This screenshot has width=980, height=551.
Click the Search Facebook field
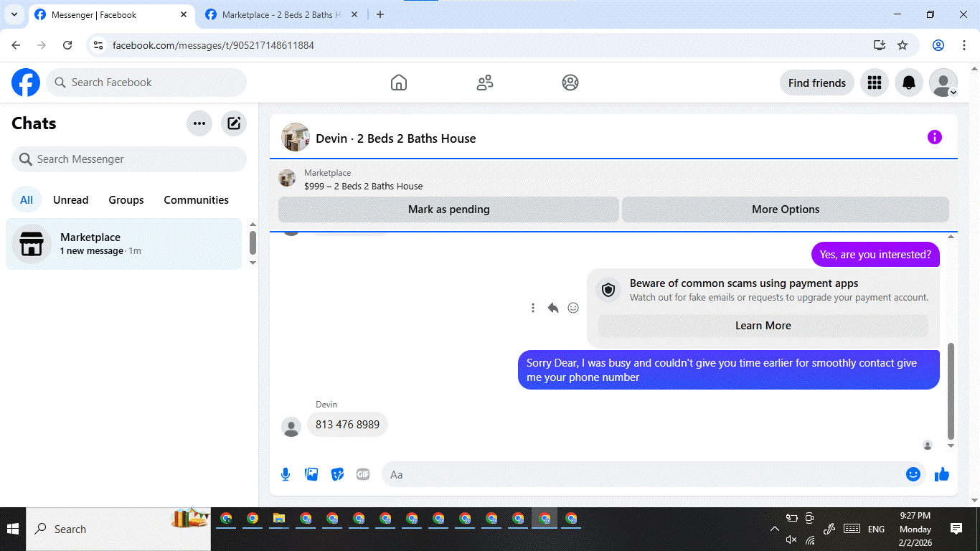click(146, 83)
